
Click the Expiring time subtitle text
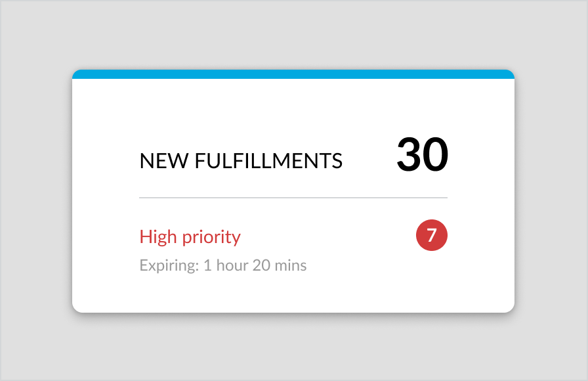pos(223,266)
